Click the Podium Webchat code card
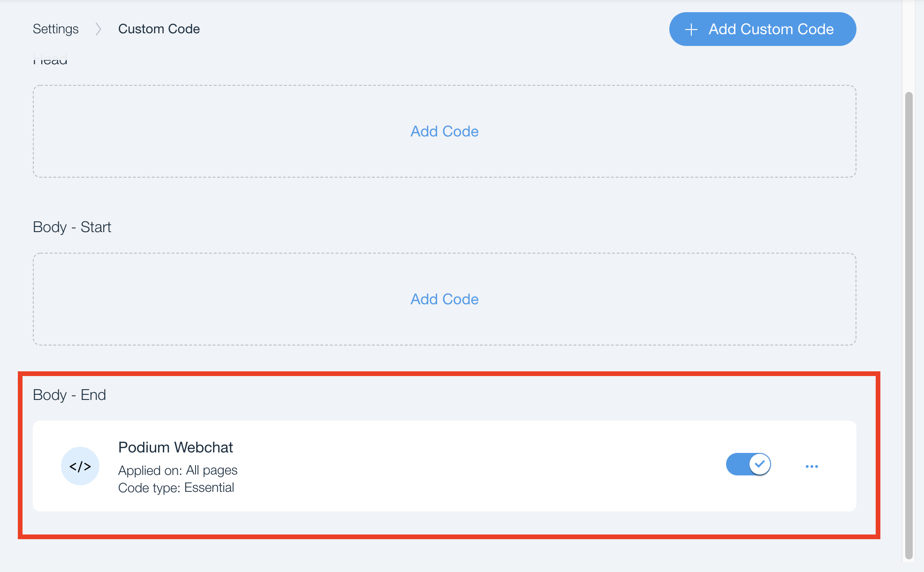The height and width of the screenshot is (572, 924). (444, 466)
